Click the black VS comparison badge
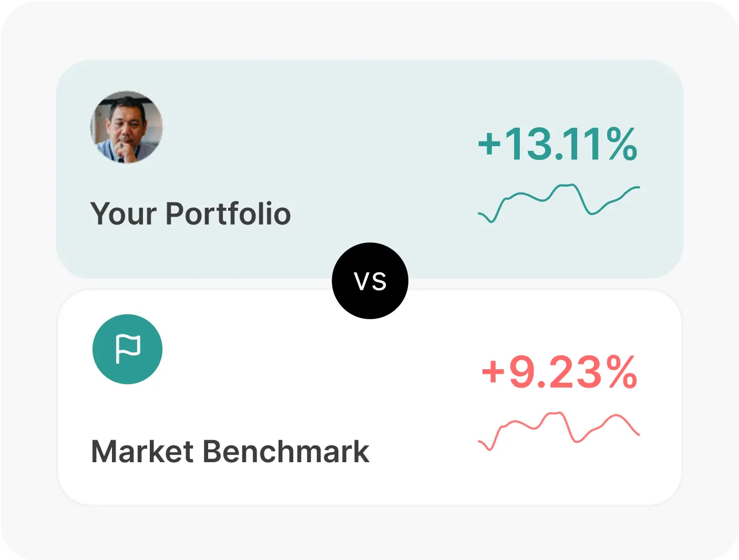This screenshot has width=739, height=560. click(x=370, y=281)
